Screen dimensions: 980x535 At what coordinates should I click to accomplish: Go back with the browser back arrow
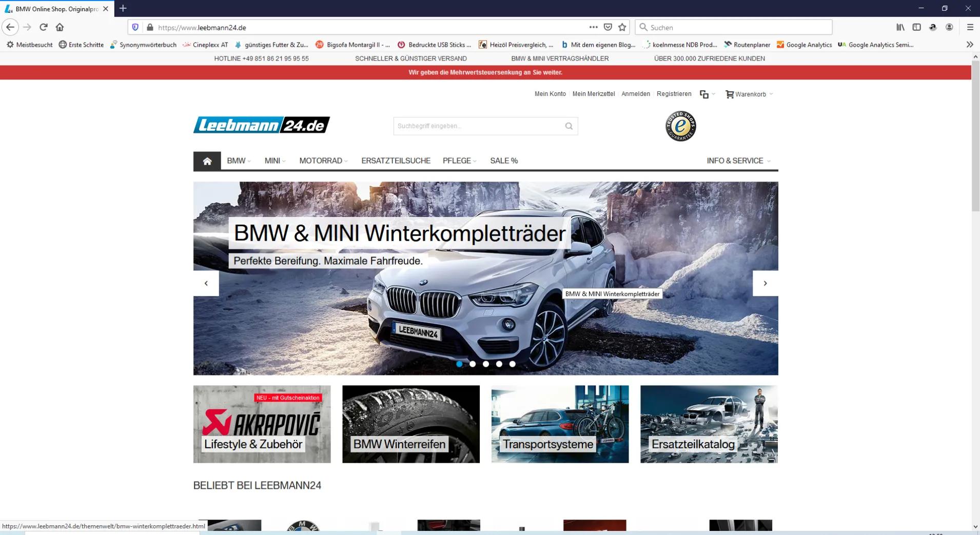(10, 27)
